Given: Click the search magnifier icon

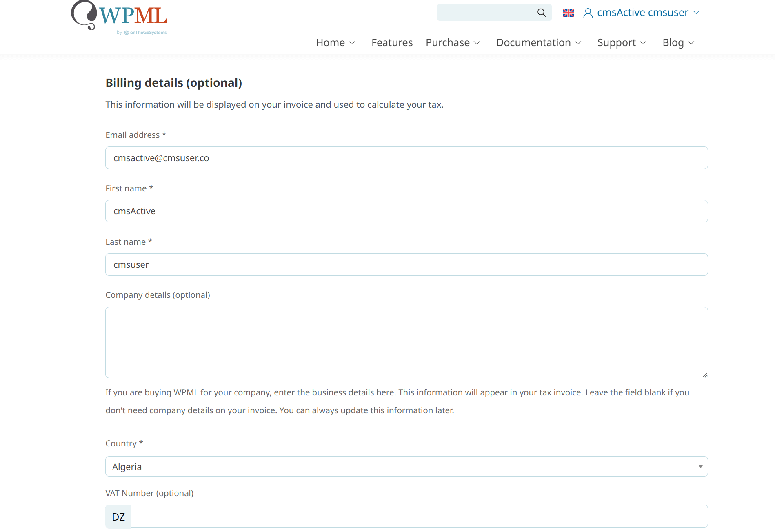Looking at the screenshot, I should click(542, 13).
